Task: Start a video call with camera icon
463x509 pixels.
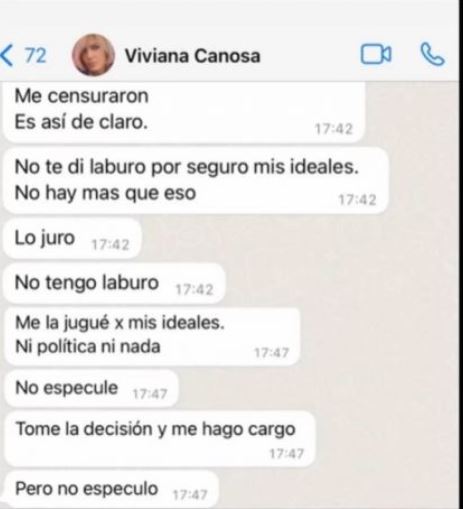Action: click(376, 54)
